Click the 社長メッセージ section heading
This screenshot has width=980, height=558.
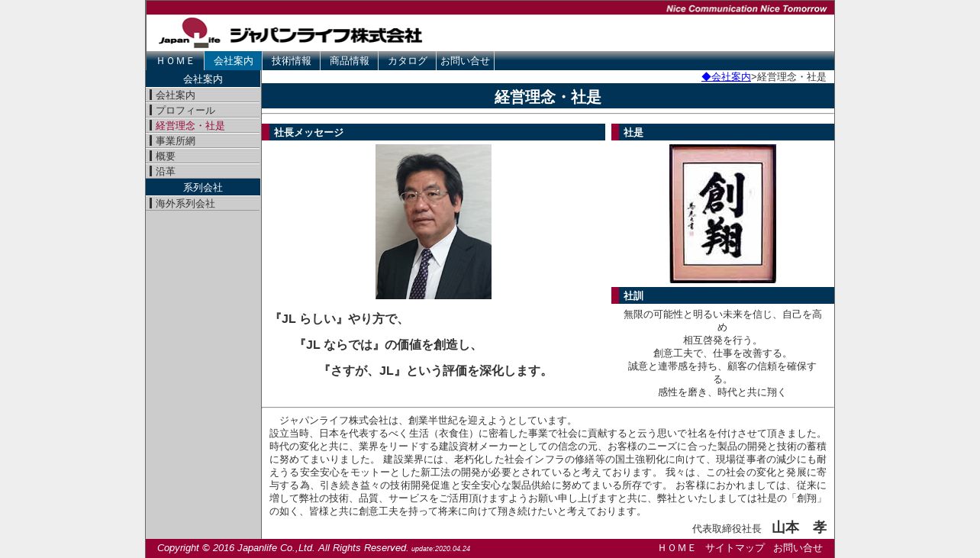pos(434,132)
